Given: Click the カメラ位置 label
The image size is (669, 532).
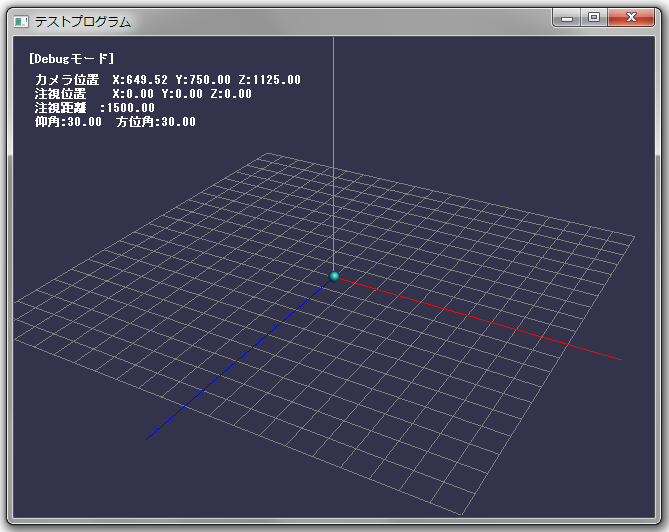Looking at the screenshot, I should [x=67, y=80].
